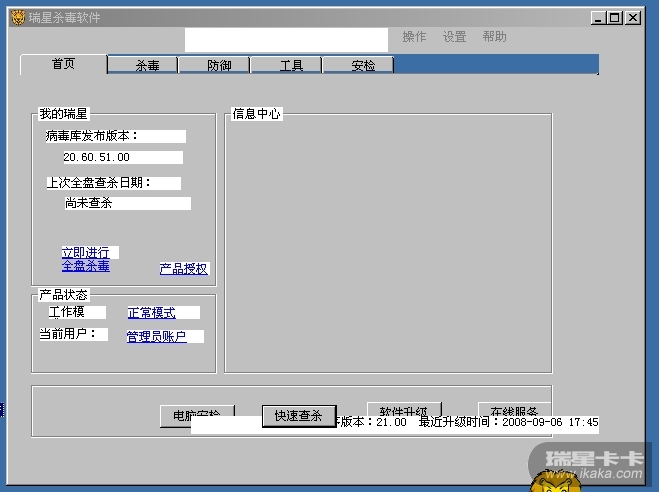The height and width of the screenshot is (492, 659).
Task: Close the 瑞星杀毒软件 window
Action: [633, 18]
